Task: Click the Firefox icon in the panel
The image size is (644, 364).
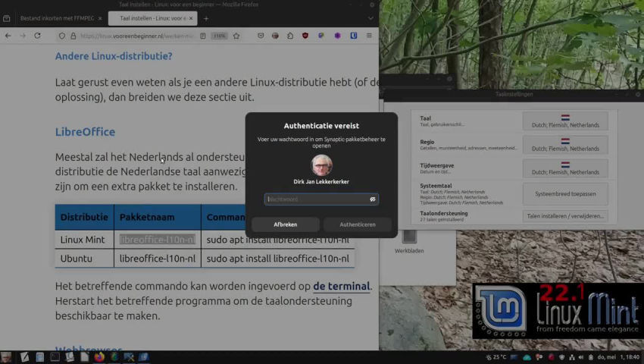Action: 99,357
